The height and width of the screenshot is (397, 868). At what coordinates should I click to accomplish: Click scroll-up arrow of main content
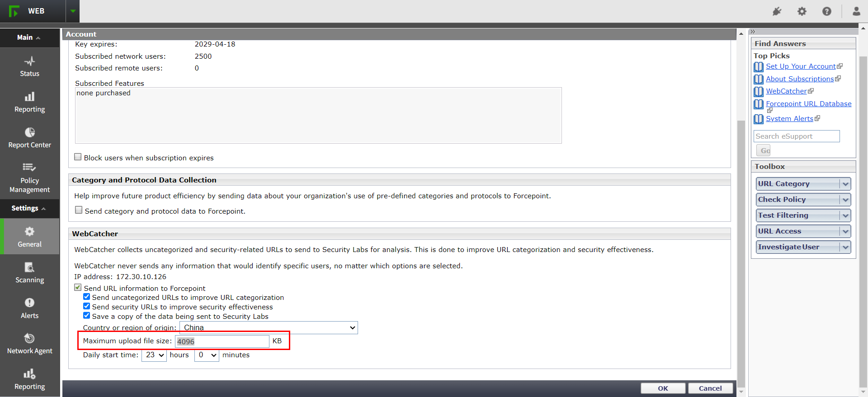(741, 33)
